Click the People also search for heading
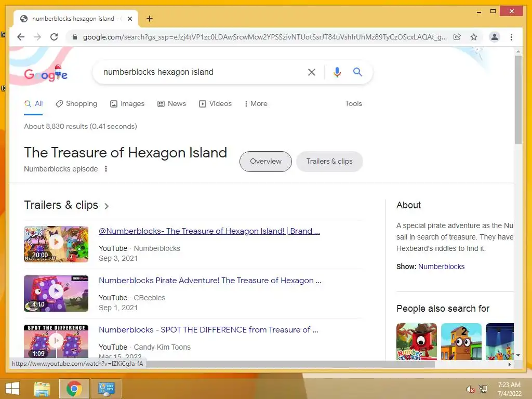 tap(443, 309)
